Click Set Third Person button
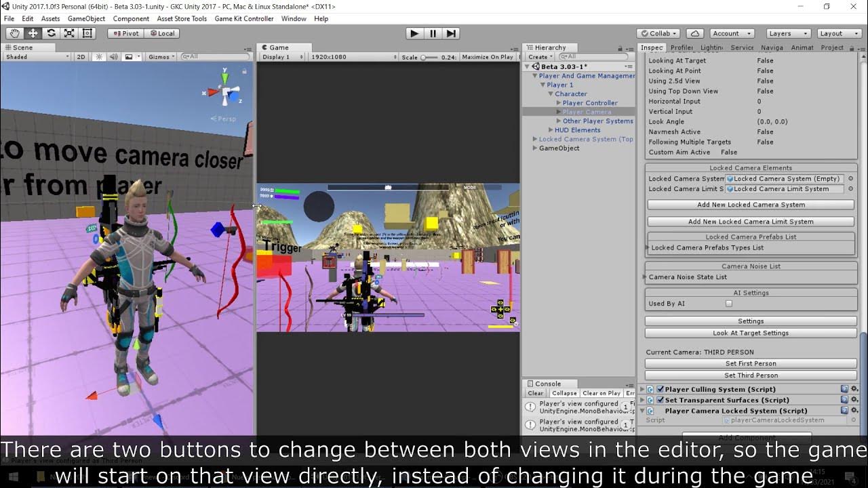The width and height of the screenshot is (868, 488). point(751,375)
